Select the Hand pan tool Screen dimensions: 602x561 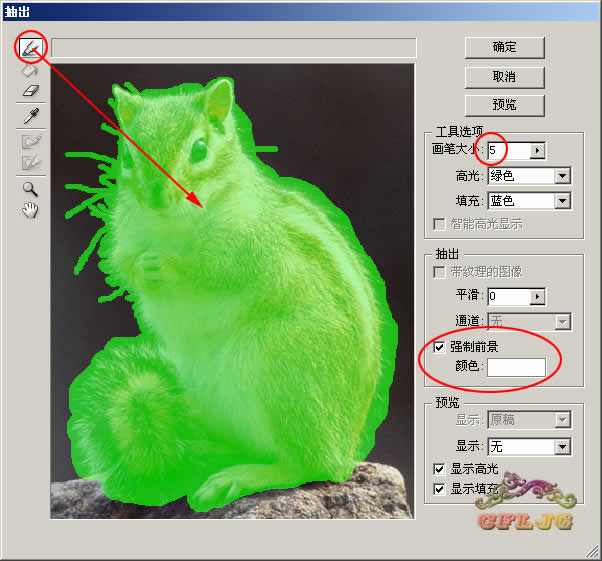click(32, 209)
